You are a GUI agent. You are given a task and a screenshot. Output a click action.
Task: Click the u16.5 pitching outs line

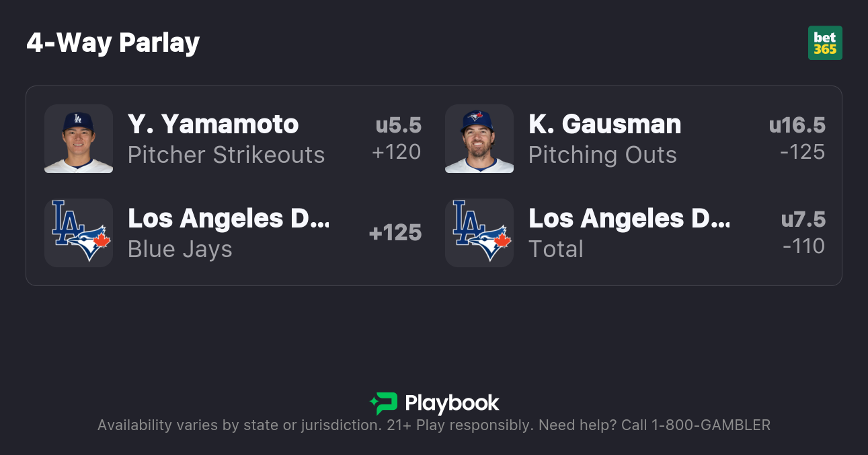pos(797,125)
